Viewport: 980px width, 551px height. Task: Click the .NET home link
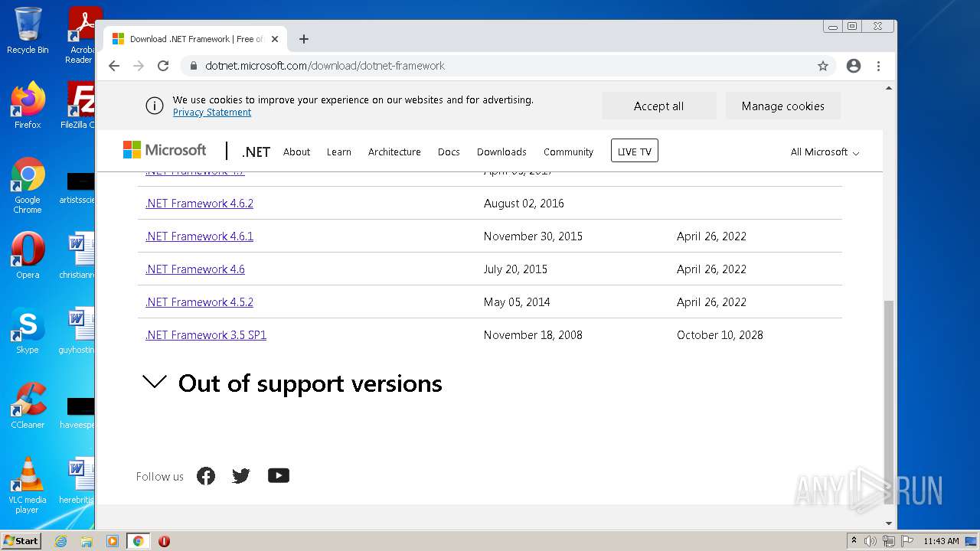(x=256, y=152)
